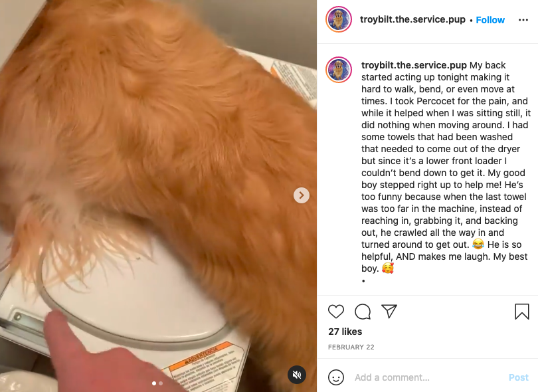This screenshot has width=538, height=392.
Task: Like the post with the heart icon
Action: click(336, 312)
